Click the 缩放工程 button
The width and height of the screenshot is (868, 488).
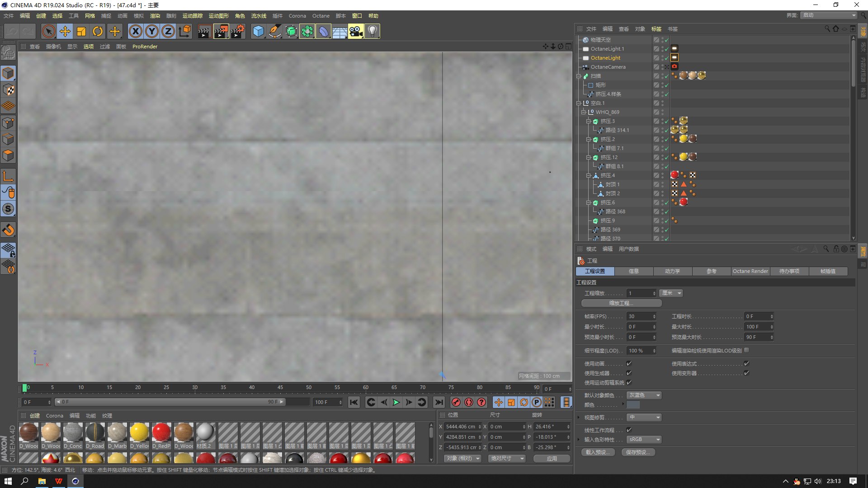pyautogui.click(x=622, y=303)
